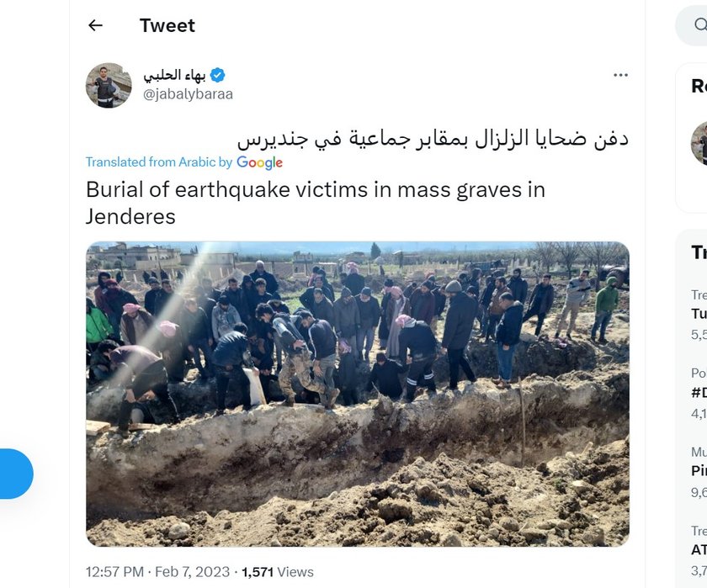The image size is (707, 588).
Task: Click the original Arabic tweet text
Action: [x=433, y=139]
